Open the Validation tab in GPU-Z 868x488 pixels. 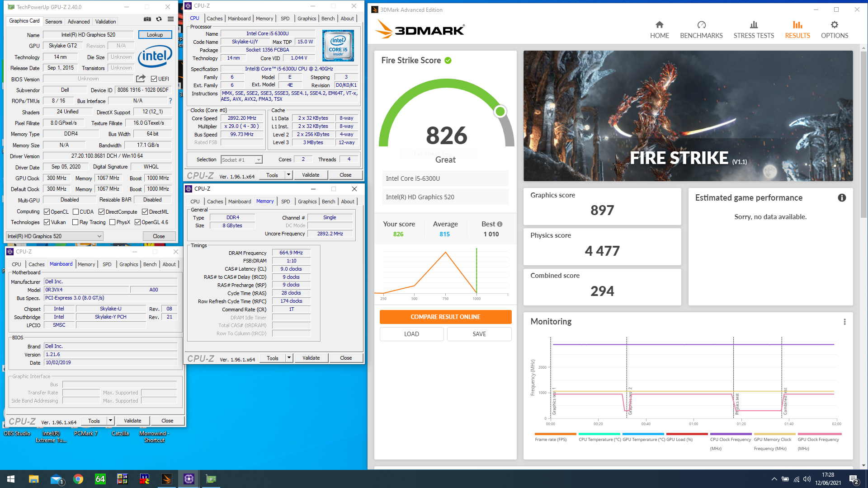click(105, 21)
